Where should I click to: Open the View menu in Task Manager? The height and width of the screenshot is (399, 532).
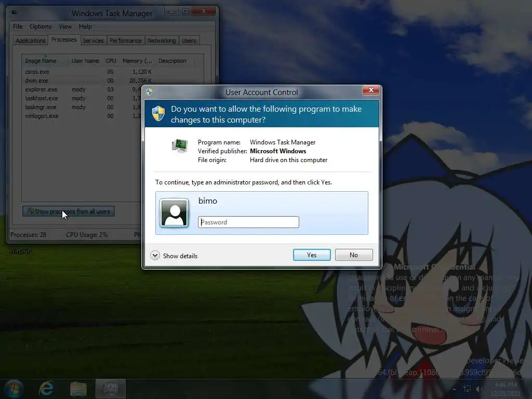[65, 26]
